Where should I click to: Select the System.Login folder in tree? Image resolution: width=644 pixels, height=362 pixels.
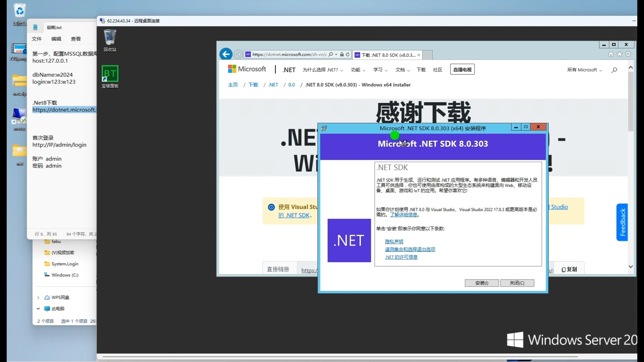click(x=61, y=264)
